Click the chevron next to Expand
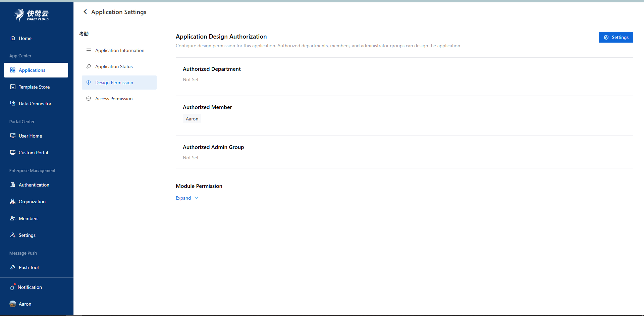Image resolution: width=644 pixels, height=316 pixels. pyautogui.click(x=197, y=198)
